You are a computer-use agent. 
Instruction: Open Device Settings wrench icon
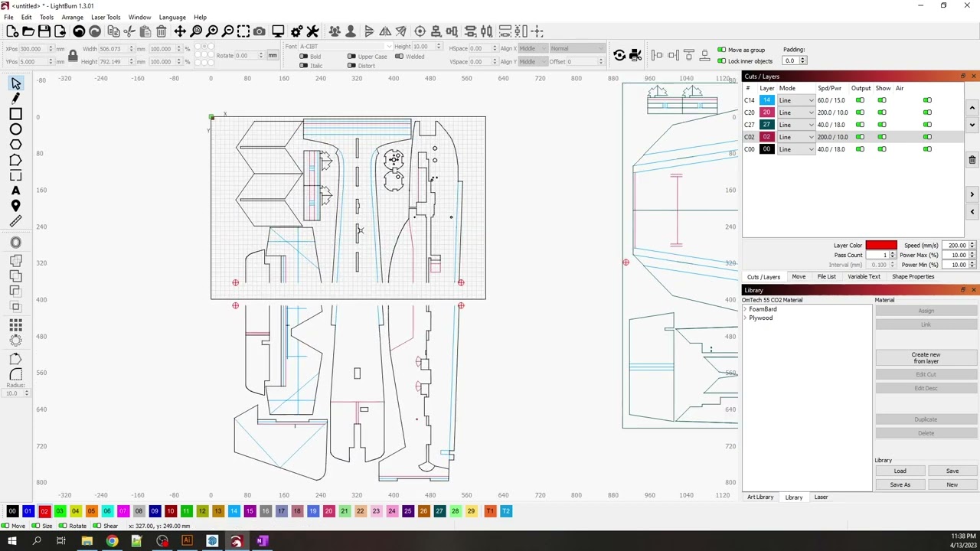(x=312, y=31)
